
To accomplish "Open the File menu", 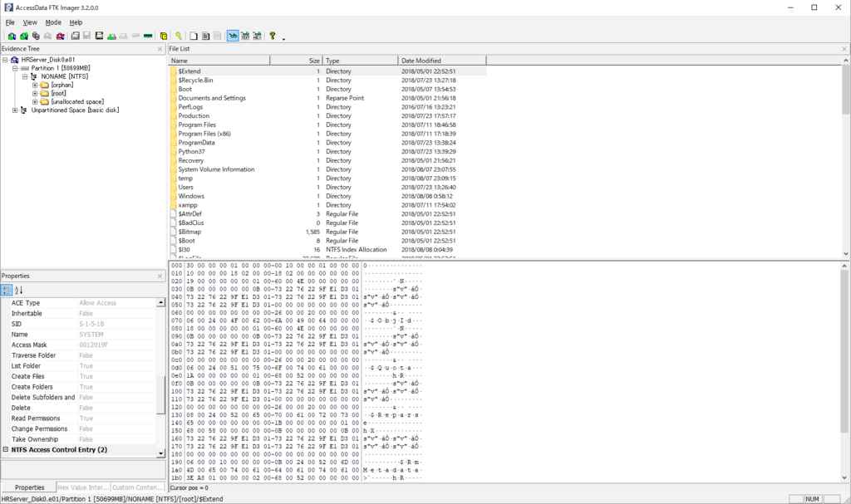I will click(10, 22).
